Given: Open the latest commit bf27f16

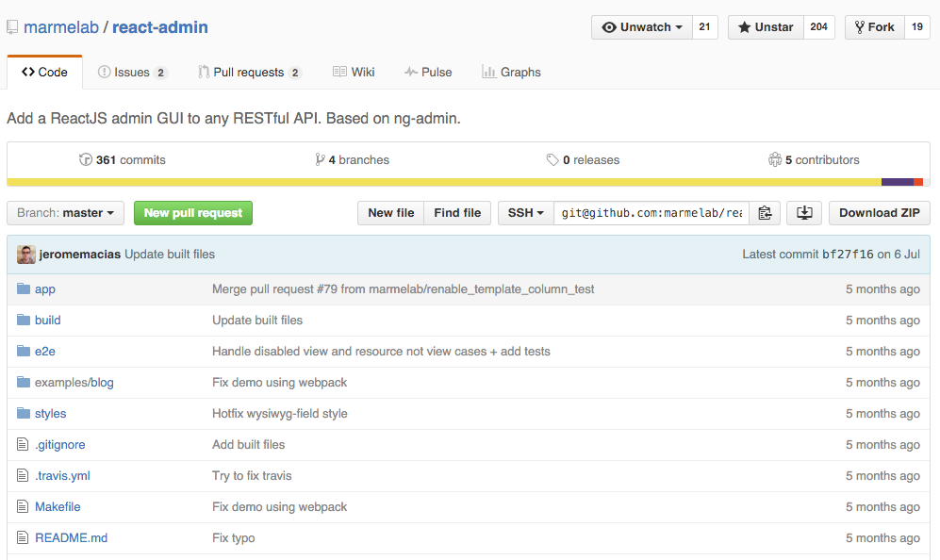Looking at the screenshot, I should [848, 255].
